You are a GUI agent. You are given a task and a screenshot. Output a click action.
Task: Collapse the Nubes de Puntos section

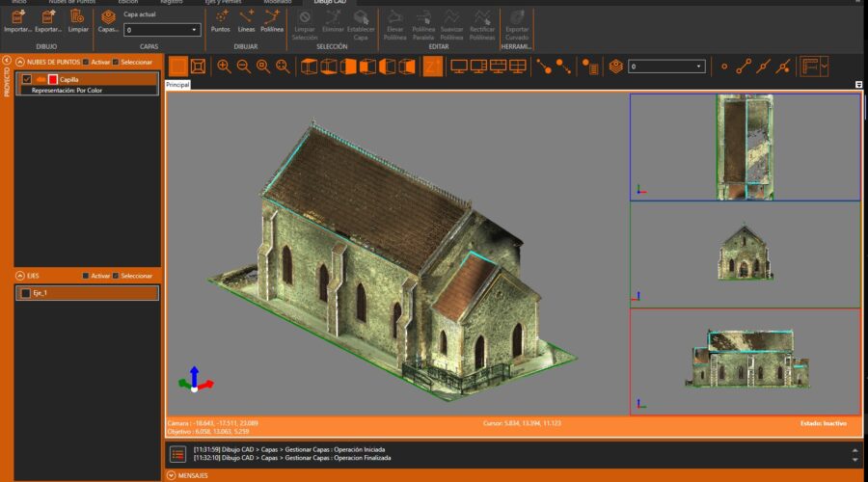pos(20,62)
